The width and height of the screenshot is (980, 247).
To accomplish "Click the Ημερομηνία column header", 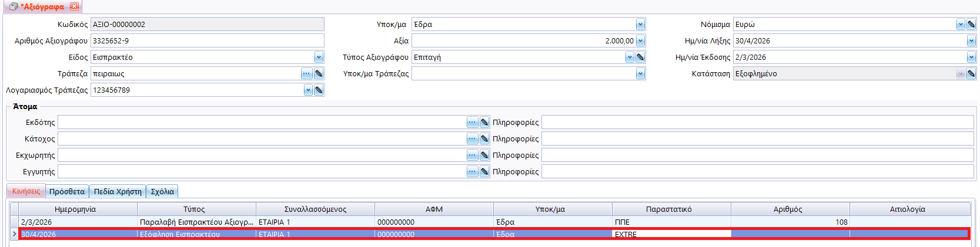I will (x=75, y=209).
